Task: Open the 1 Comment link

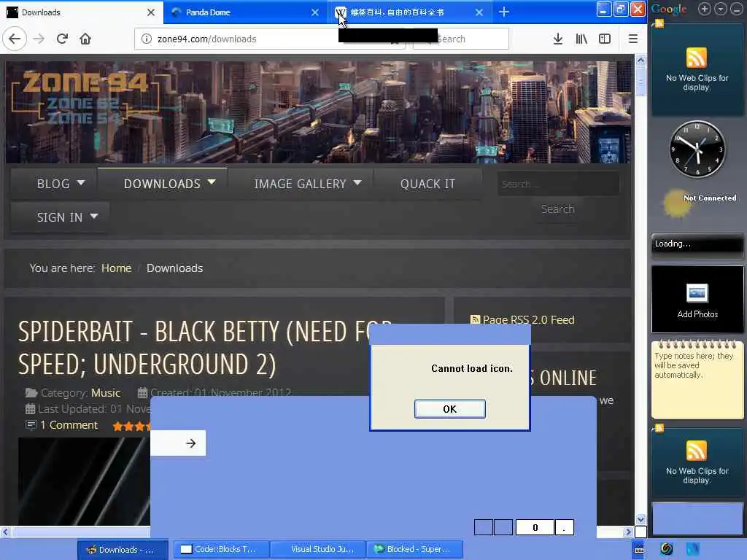Action: (x=69, y=425)
